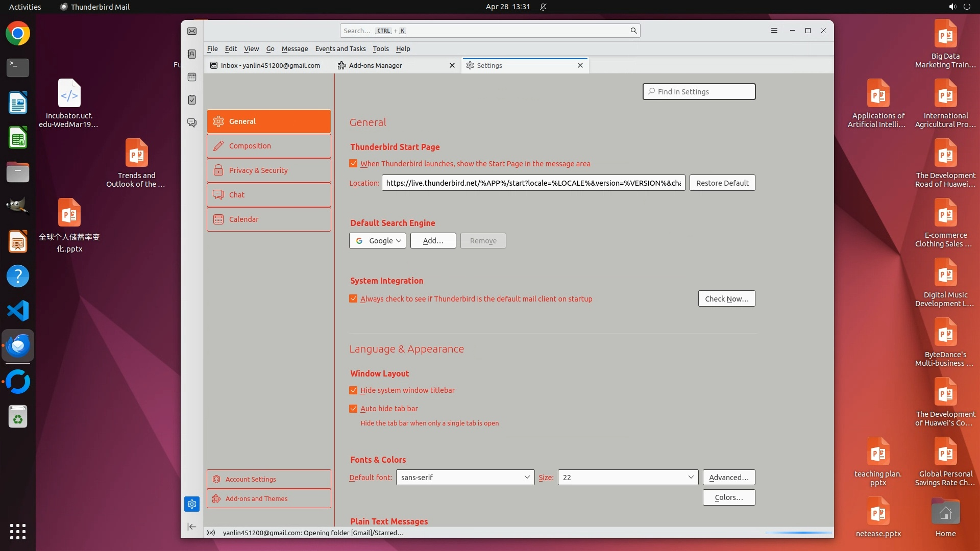
Task: Open the Tools menu
Action: click(380, 49)
